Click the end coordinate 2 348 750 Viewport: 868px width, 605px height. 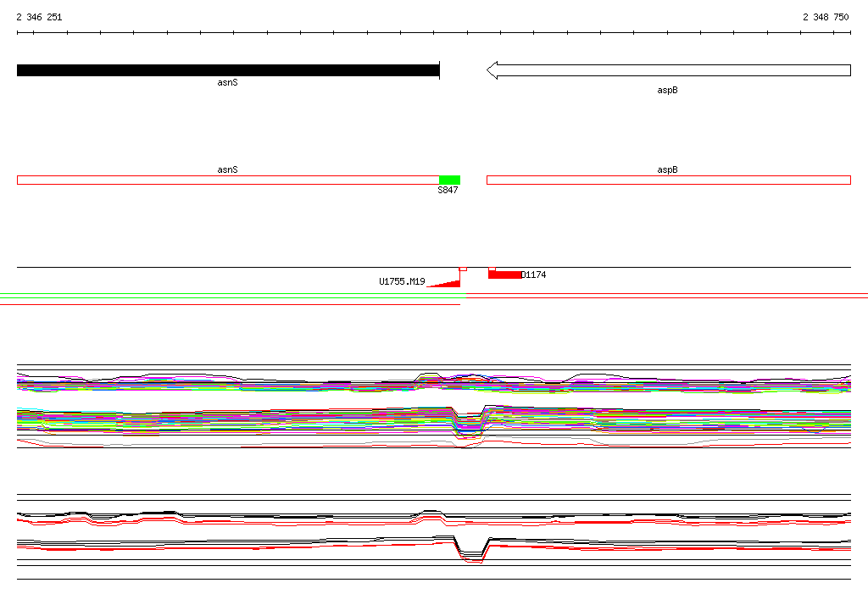pos(826,17)
